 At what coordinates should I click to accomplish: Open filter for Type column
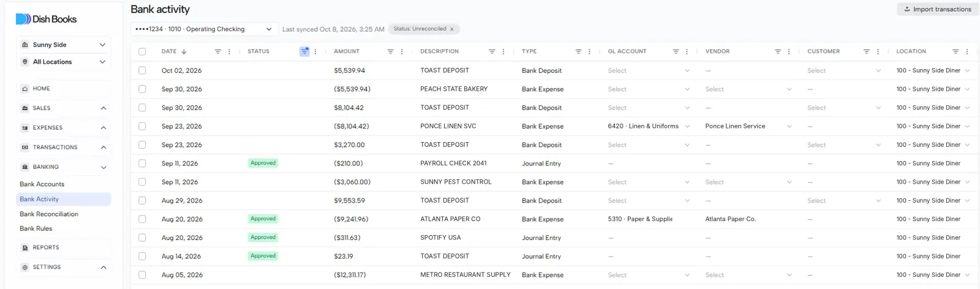578,51
